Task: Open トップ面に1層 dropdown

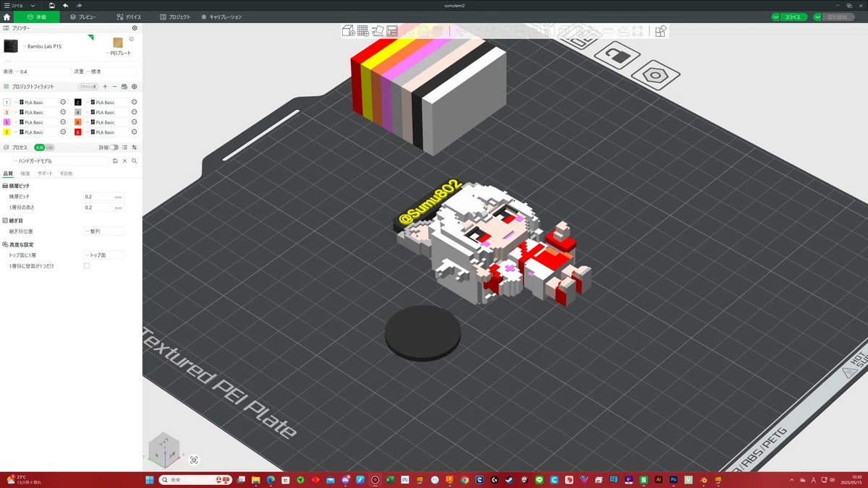Action: click(104, 255)
